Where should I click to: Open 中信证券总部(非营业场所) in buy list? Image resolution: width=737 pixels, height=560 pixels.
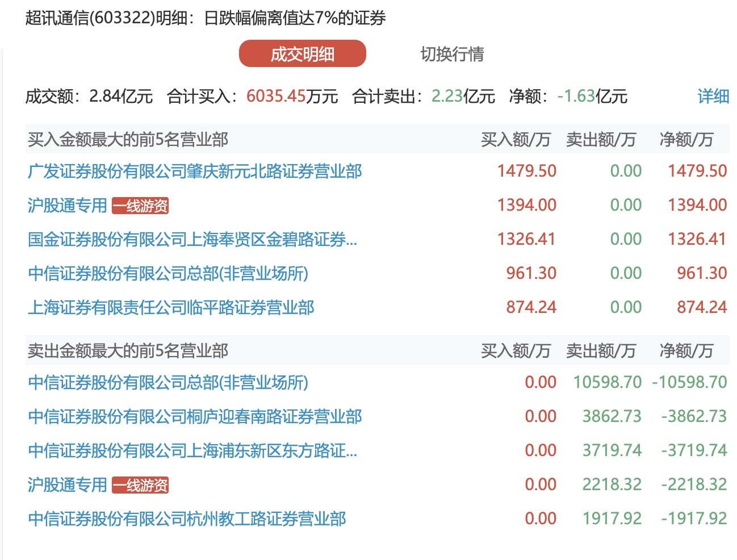click(168, 273)
